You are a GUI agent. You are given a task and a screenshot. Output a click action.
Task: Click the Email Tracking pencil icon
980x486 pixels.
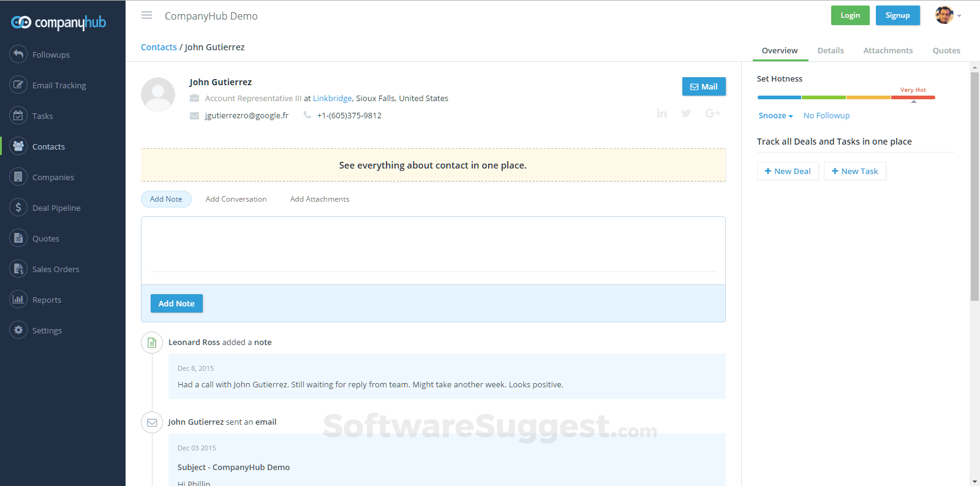(18, 85)
